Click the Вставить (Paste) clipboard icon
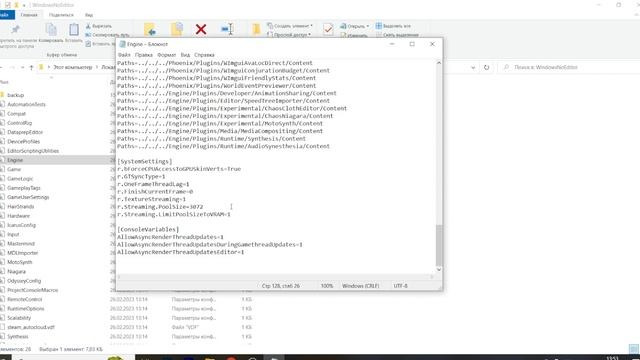The image size is (640, 360). pyautogui.click(x=73, y=30)
